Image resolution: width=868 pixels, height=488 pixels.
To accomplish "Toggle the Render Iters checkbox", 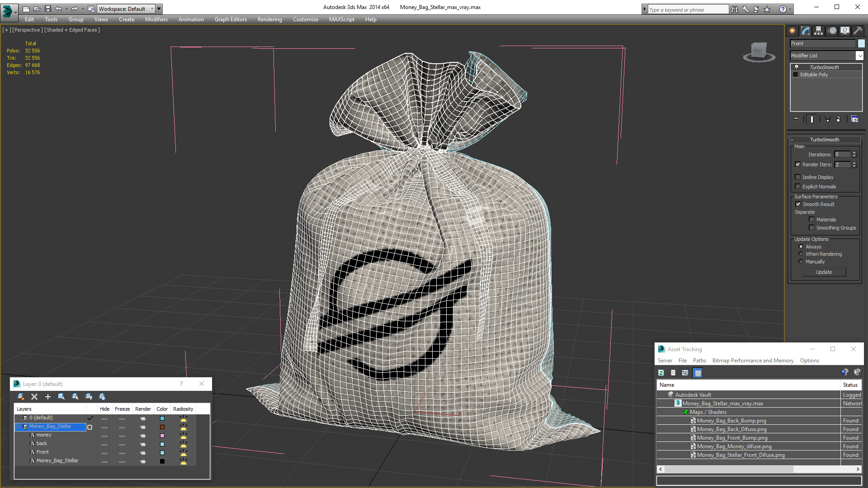I will click(798, 164).
